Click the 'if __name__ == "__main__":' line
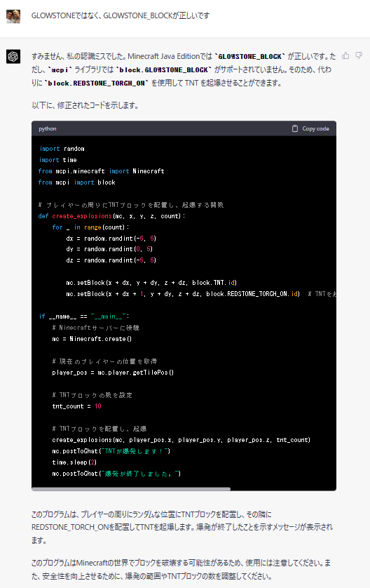Viewport: 370px width, 588px height. pos(84,316)
